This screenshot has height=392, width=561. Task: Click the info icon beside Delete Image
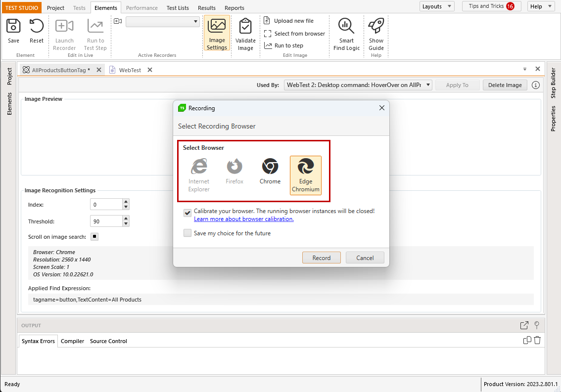click(x=536, y=85)
